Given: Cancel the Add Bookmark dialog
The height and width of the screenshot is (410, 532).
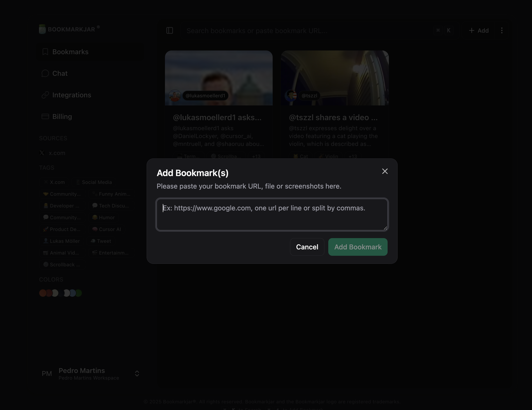Looking at the screenshot, I should pos(307,247).
